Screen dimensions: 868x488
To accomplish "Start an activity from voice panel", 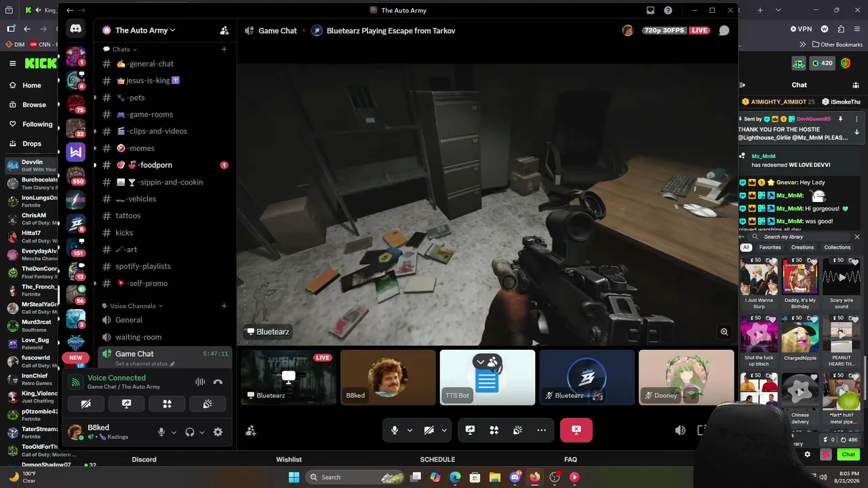I will (167, 404).
